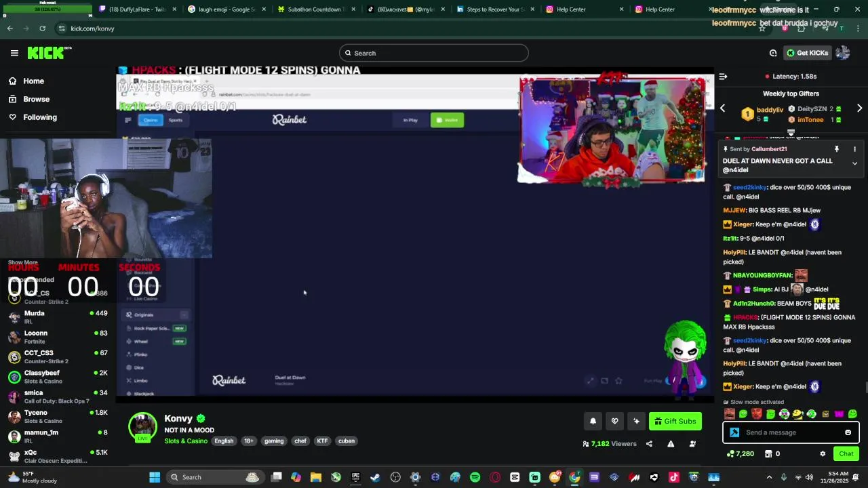868x488 pixels.
Task: Open Classybeef's channel
Action: pos(58,377)
